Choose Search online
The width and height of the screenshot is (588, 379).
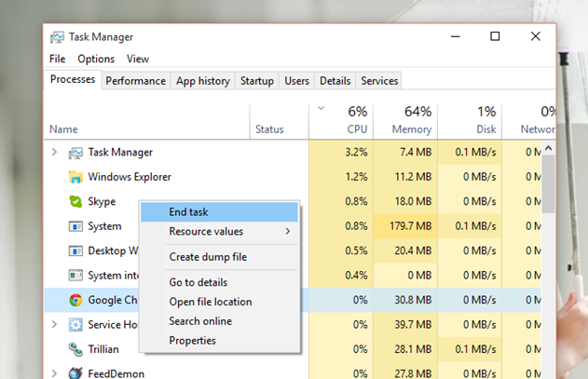(219, 321)
